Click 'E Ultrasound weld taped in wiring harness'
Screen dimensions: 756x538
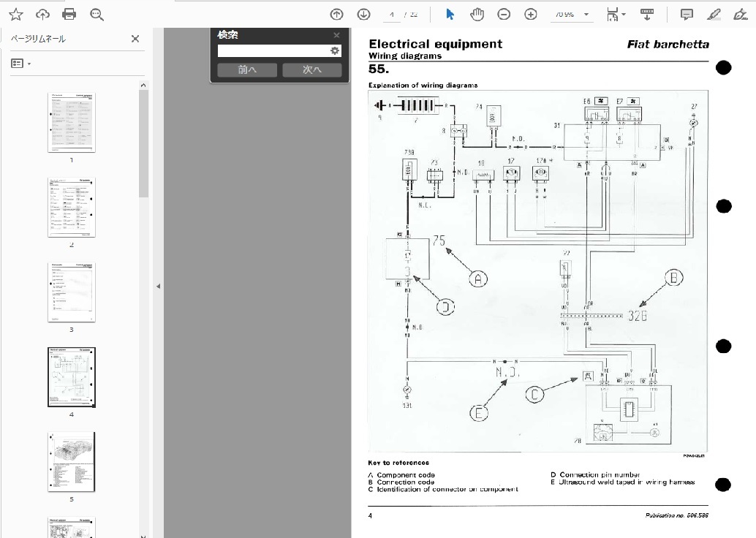tap(622, 482)
